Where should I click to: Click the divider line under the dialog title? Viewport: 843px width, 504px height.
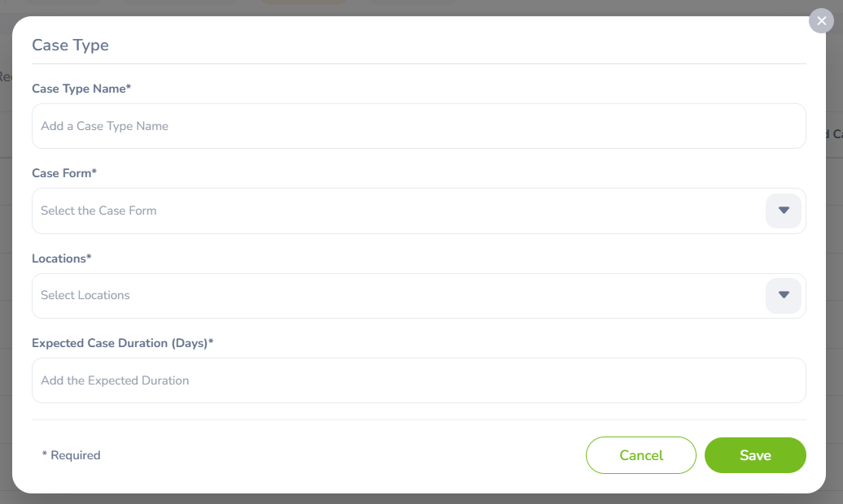418,63
